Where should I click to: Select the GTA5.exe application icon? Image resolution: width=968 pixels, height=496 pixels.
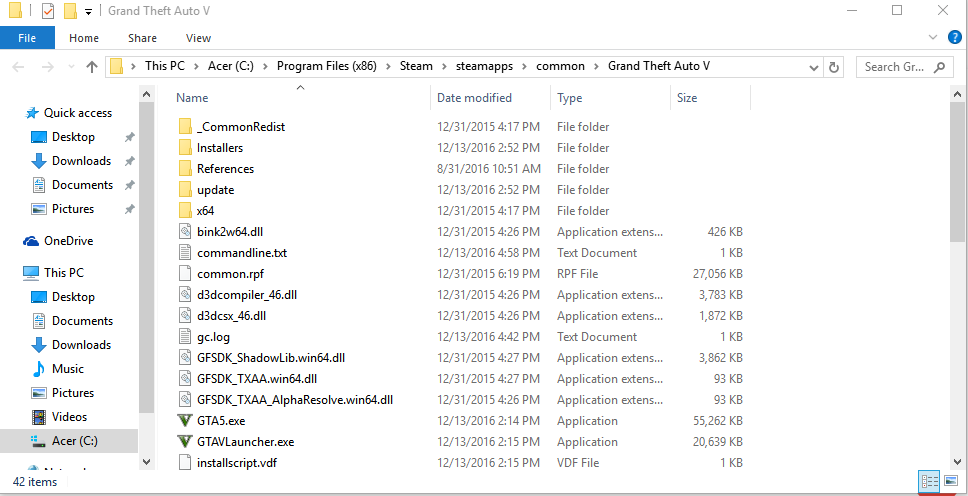(185, 421)
